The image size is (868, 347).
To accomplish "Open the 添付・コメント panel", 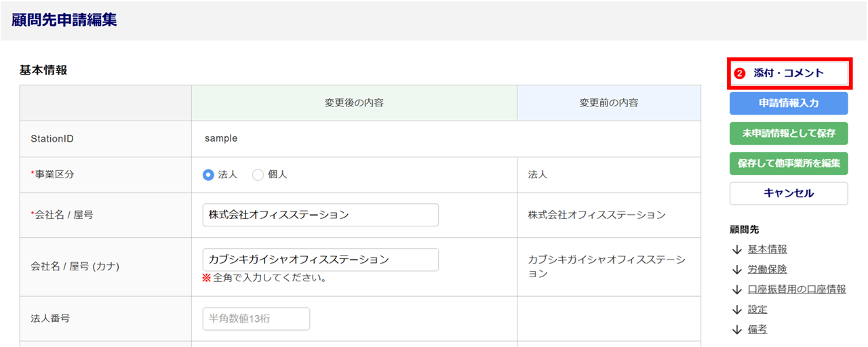I will coord(789,73).
